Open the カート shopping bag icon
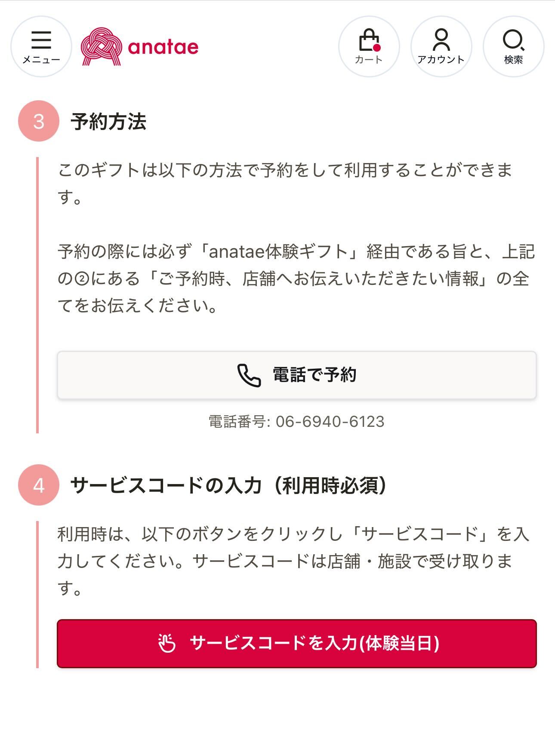 click(x=368, y=41)
